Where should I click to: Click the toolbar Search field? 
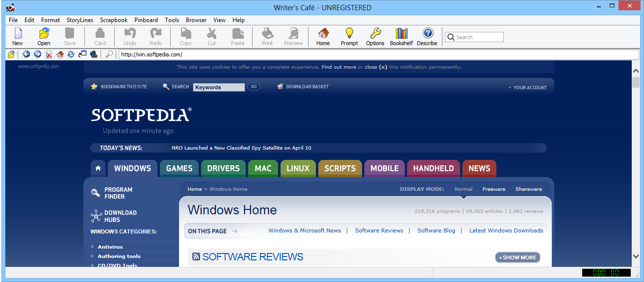coord(474,37)
